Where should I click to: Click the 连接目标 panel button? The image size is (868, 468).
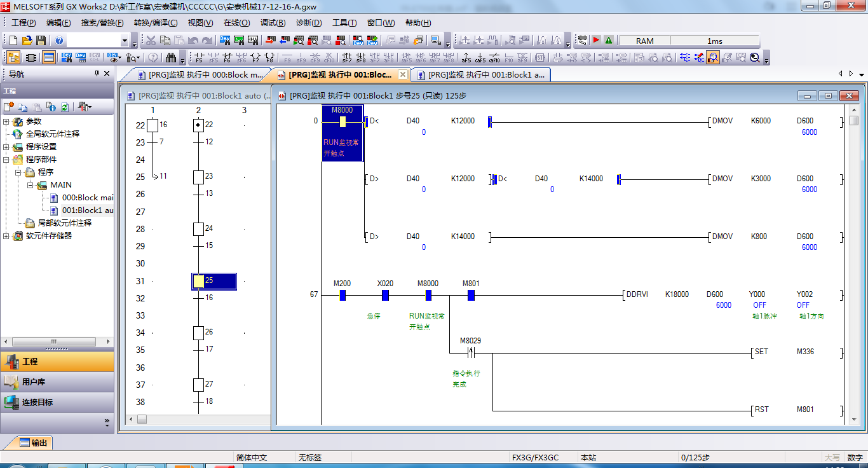click(57, 403)
